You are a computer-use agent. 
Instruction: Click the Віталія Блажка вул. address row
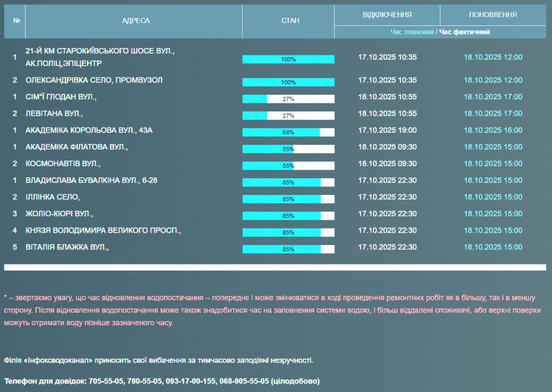[67, 247]
